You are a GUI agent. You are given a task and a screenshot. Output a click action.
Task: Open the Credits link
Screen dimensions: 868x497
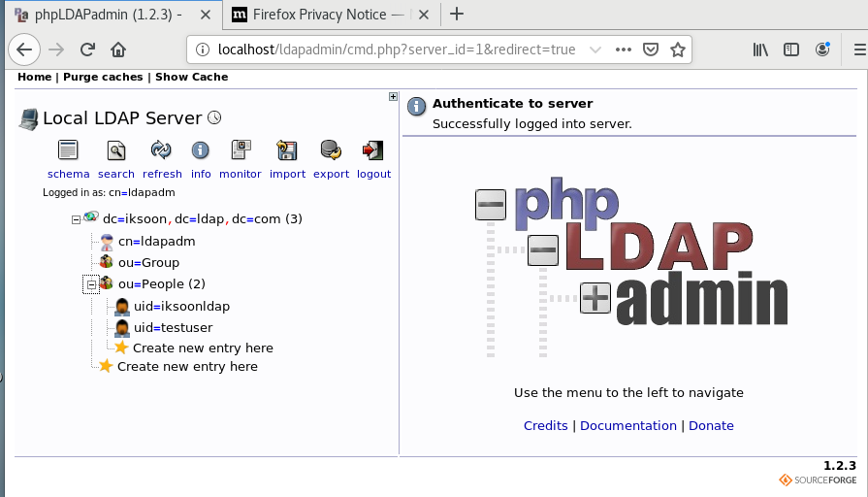(x=546, y=425)
